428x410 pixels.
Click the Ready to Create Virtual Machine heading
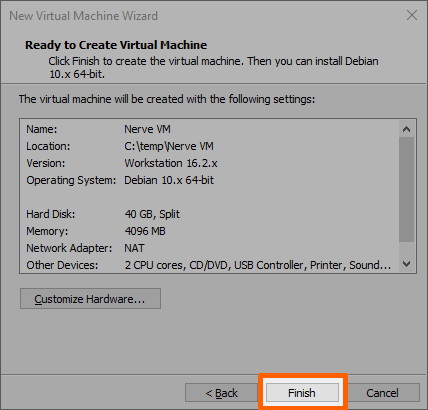[x=116, y=45]
